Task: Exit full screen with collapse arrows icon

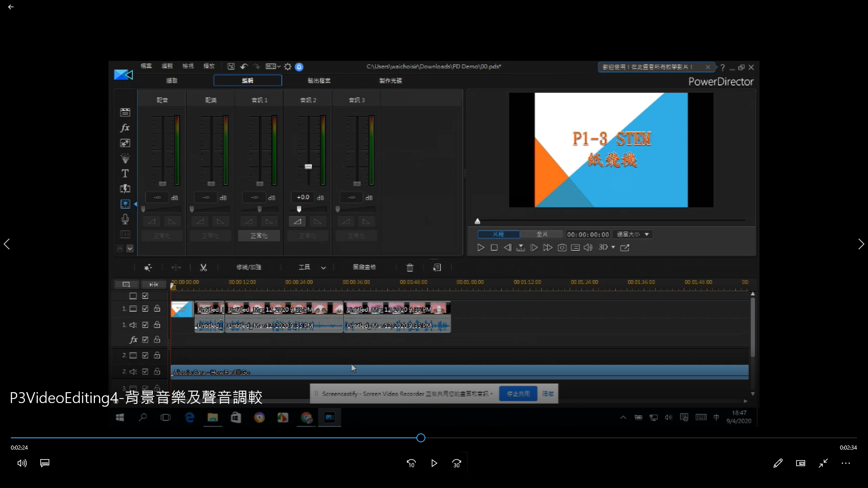Action: pos(823,463)
